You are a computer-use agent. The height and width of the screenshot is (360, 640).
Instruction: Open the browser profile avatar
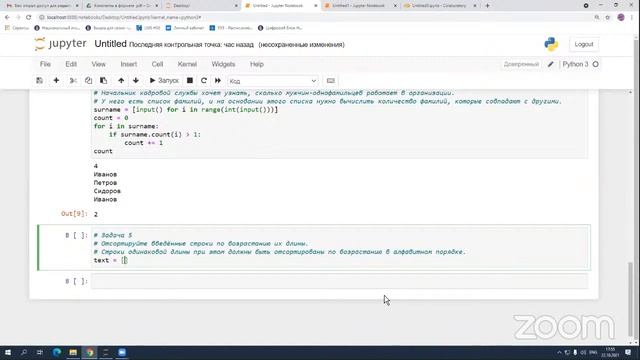pos(621,17)
